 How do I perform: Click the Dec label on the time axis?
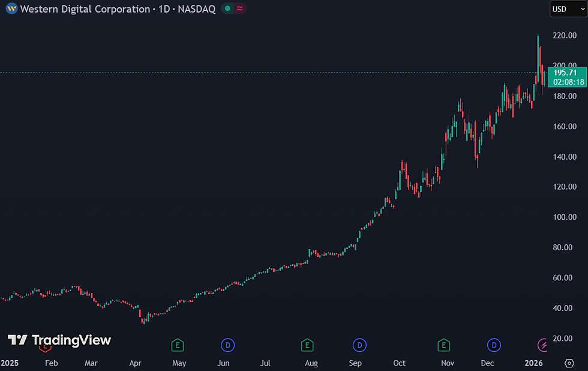(x=487, y=363)
